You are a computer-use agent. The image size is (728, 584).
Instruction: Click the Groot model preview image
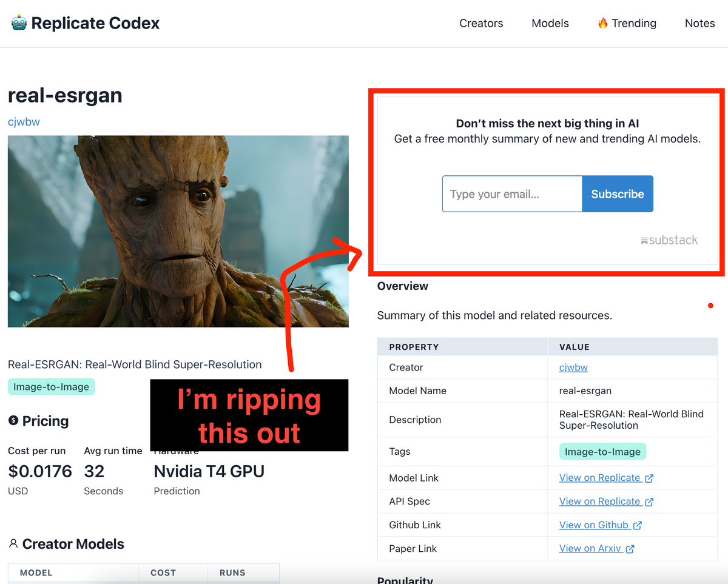point(178,231)
